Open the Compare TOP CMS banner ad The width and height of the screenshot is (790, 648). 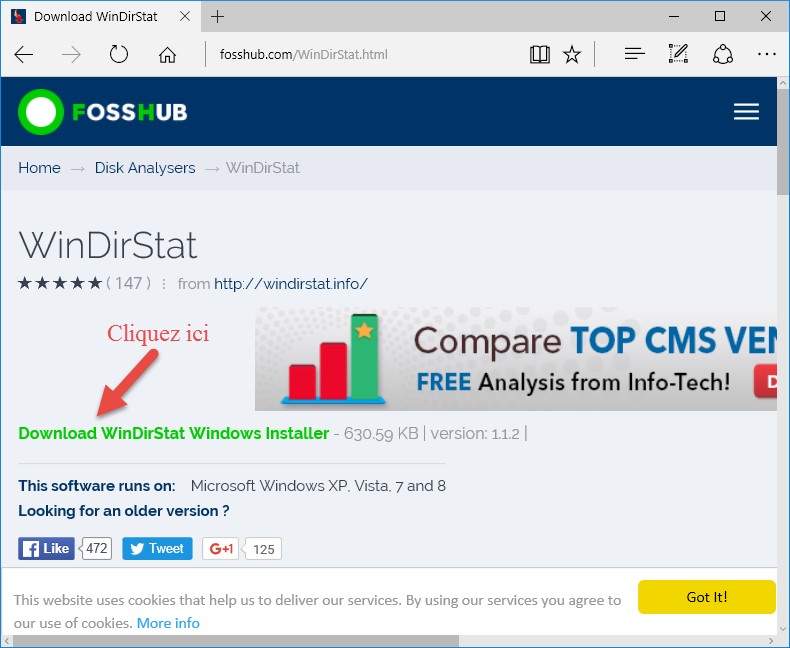pos(515,359)
